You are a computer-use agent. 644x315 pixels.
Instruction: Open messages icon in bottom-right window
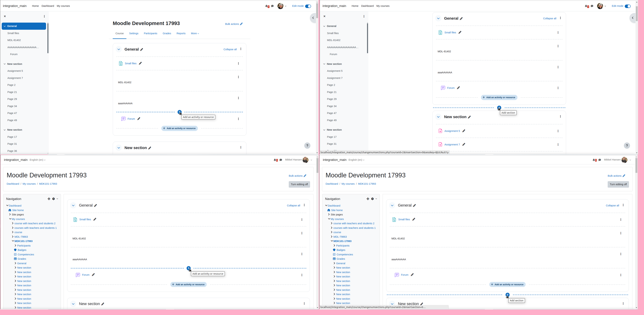599,160
